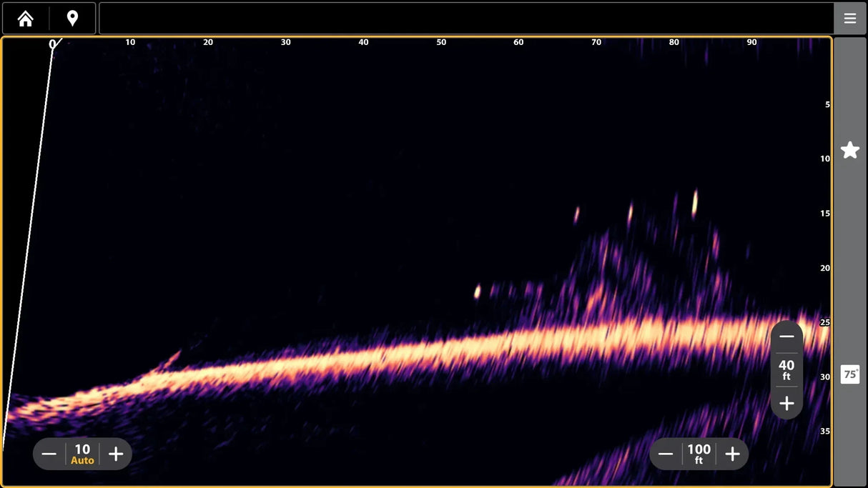Decrease range with the minus stepper
The width and height of the screenshot is (868, 488).
665,454
